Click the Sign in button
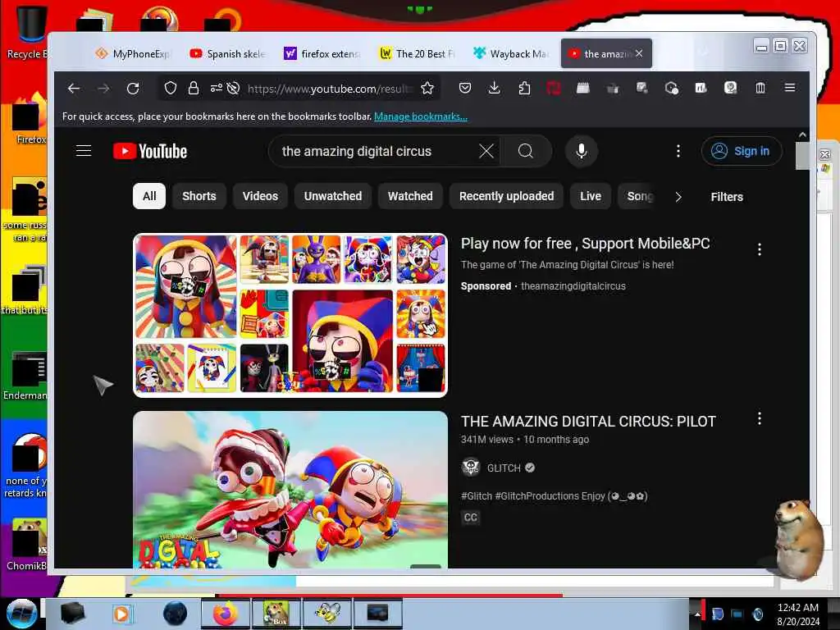Viewport: 840px width, 630px height. 742,151
